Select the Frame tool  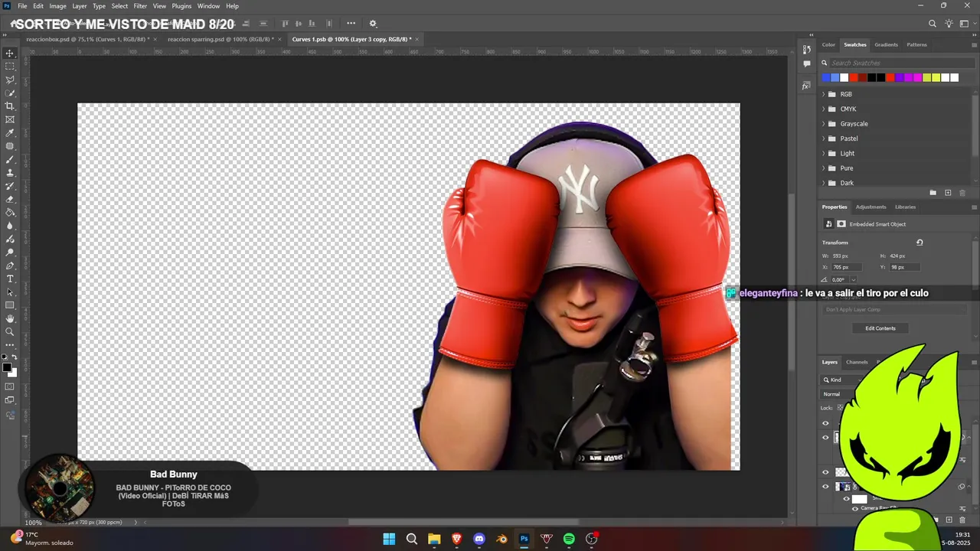point(10,119)
